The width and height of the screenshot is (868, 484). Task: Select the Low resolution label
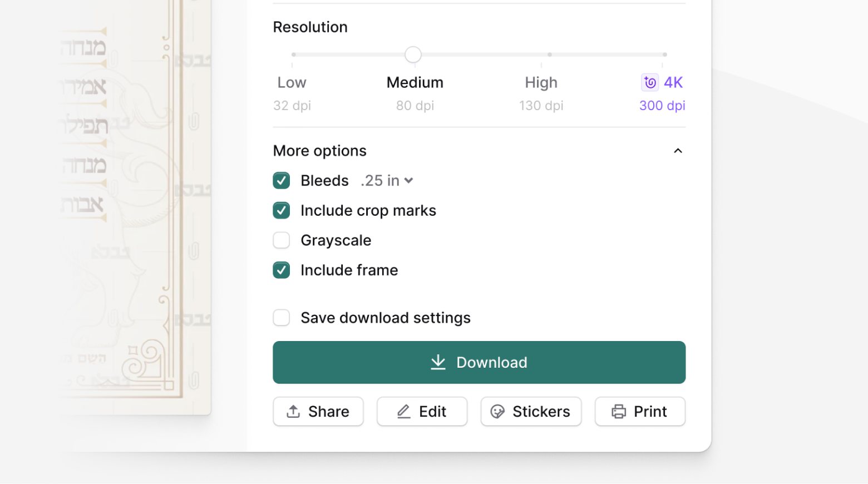292,82
